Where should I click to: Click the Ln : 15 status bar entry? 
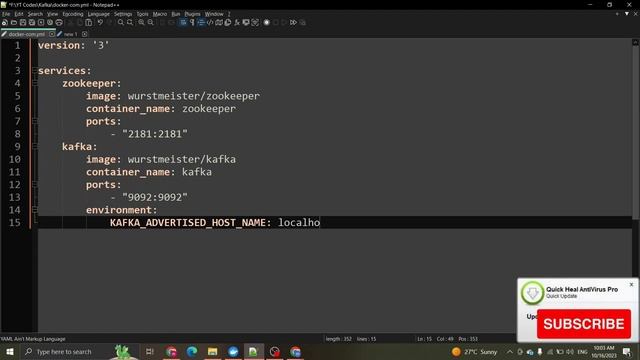pos(424,339)
